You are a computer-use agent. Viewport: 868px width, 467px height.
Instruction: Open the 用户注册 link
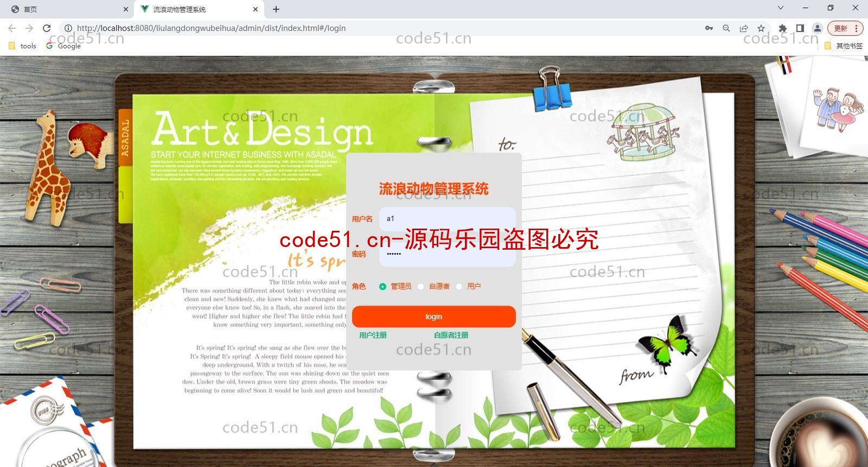[x=373, y=335]
